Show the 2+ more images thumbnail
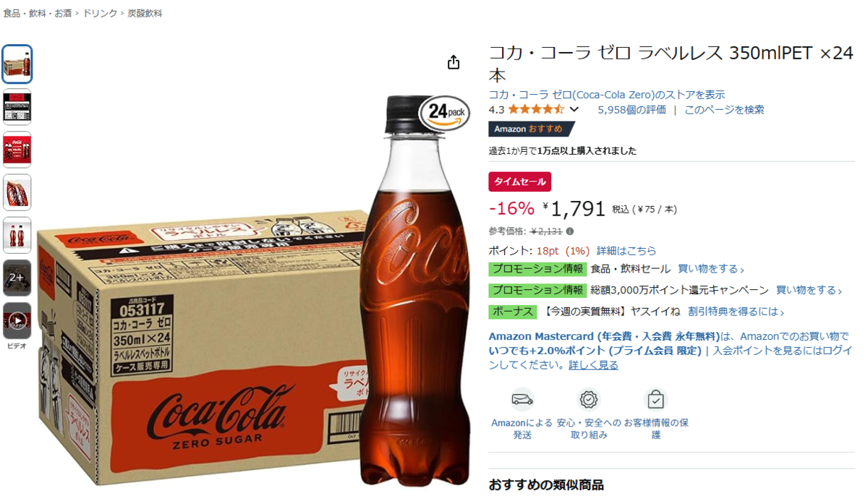Image resolution: width=868 pixels, height=496 pixels. pyautogui.click(x=17, y=278)
